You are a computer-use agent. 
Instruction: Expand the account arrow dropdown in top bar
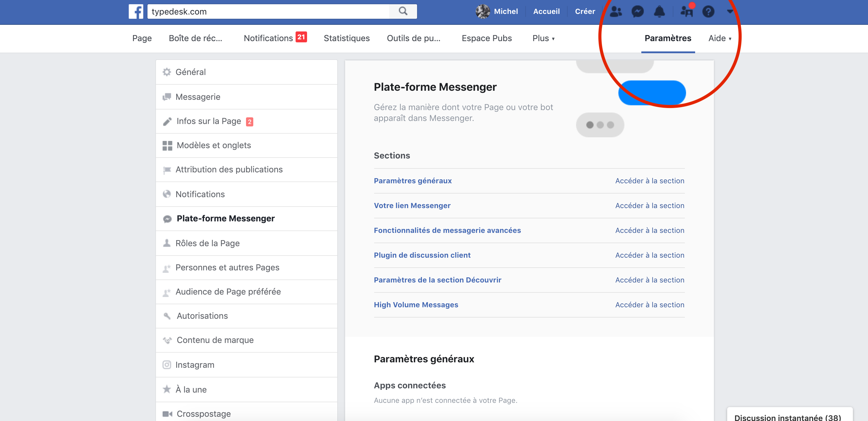(x=730, y=11)
